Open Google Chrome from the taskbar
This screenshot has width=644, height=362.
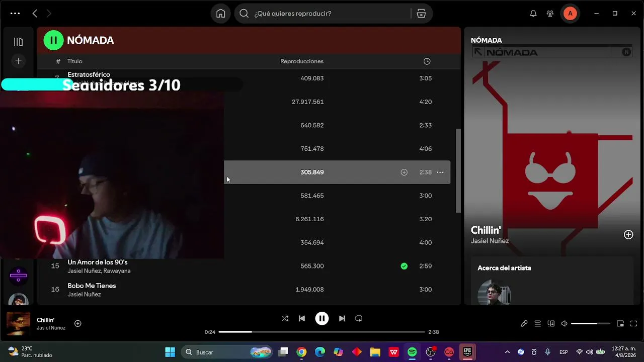coord(301,352)
